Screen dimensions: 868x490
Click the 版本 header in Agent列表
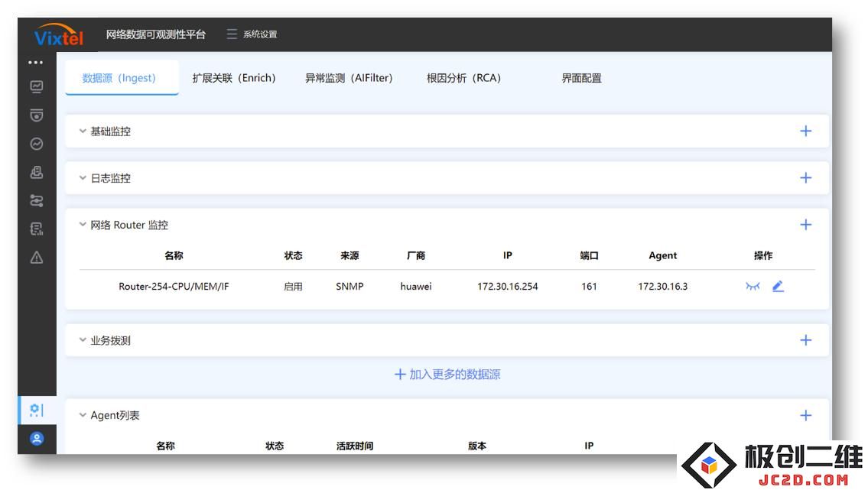(477, 446)
